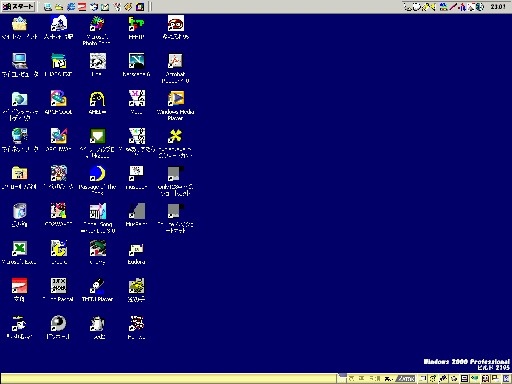Click the colorful square icon ending quick launch
Viewport: 512px width, 384px height.
tap(140, 7)
